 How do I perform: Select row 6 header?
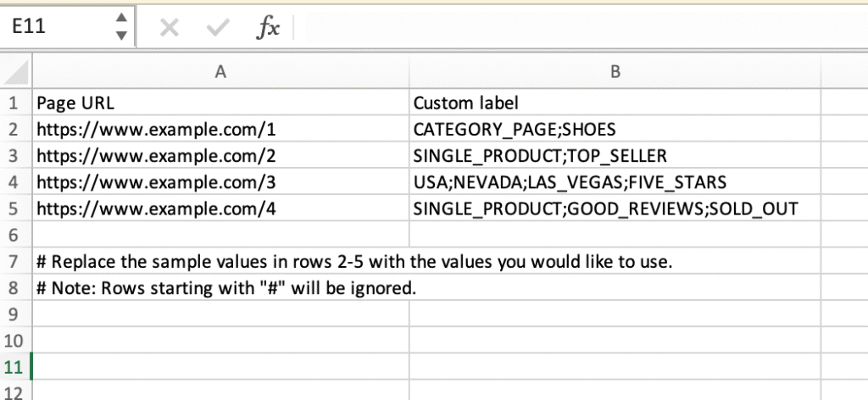pos(15,235)
